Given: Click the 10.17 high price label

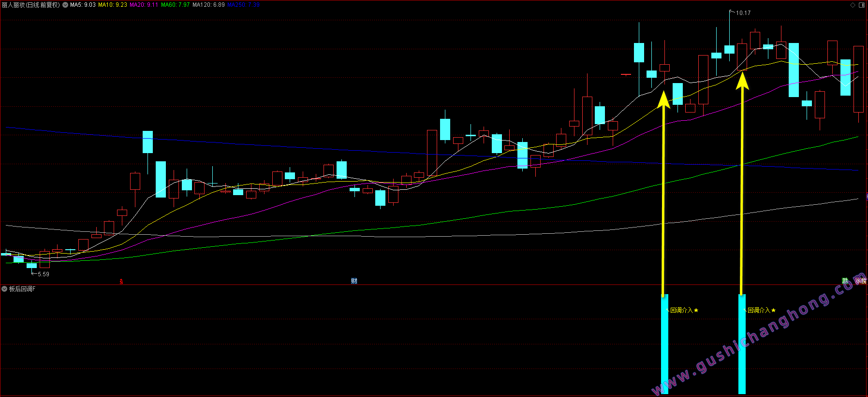Looking at the screenshot, I should [x=743, y=13].
